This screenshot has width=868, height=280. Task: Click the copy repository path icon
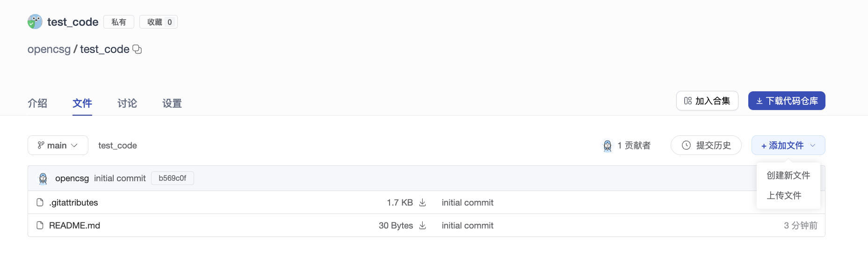pyautogui.click(x=137, y=49)
